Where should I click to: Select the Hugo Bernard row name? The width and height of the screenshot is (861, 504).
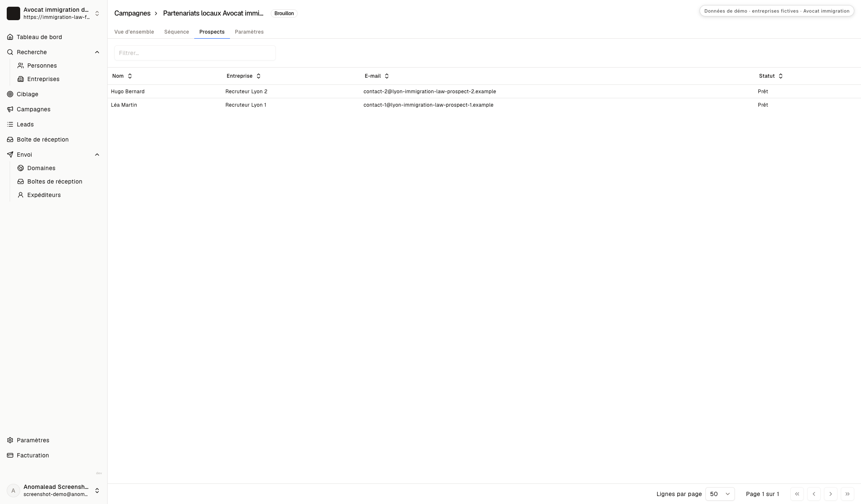click(x=128, y=92)
